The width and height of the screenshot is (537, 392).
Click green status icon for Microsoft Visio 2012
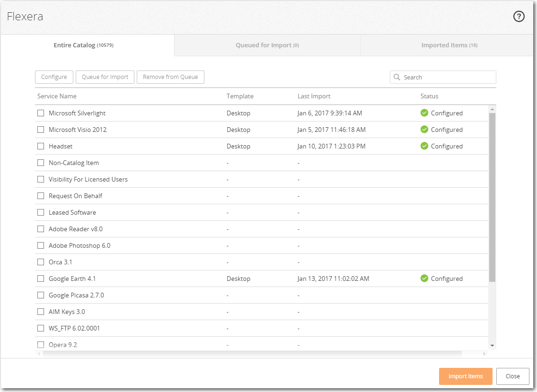click(424, 130)
